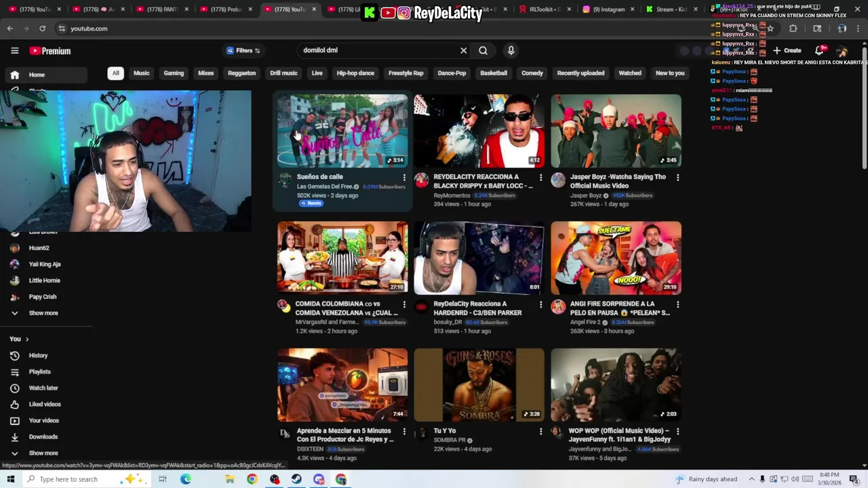Open Windows Start button
The width and height of the screenshot is (868, 488).
pyautogui.click(x=10, y=479)
